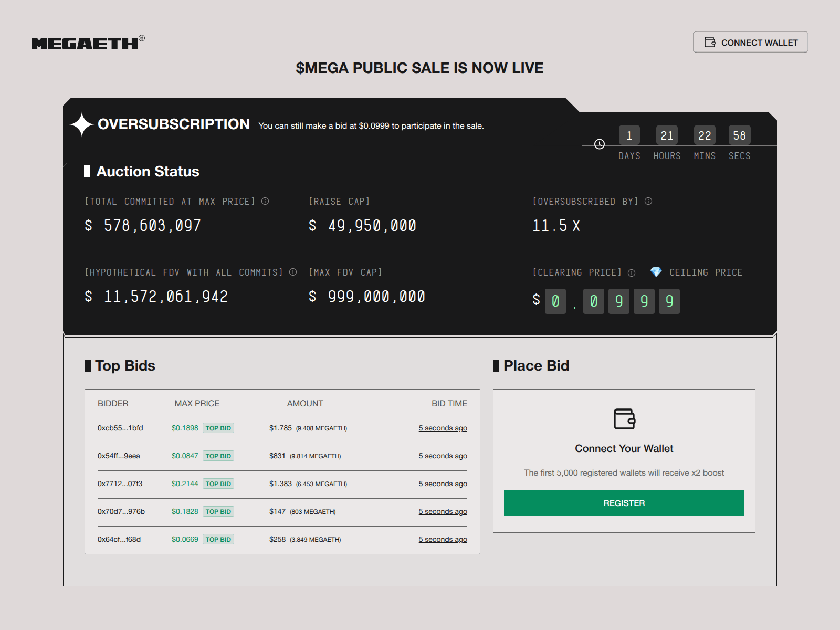Viewport: 840px width, 630px height.
Task: Click the 5 seconds ago link for 0x70d7...976b
Action: pyautogui.click(x=443, y=511)
